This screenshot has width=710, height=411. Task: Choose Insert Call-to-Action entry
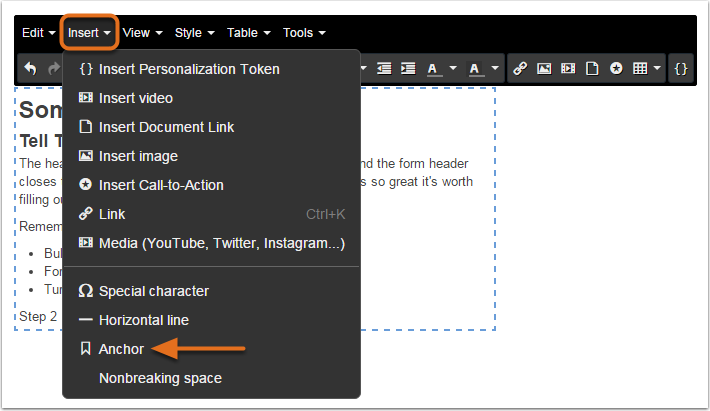point(211,185)
